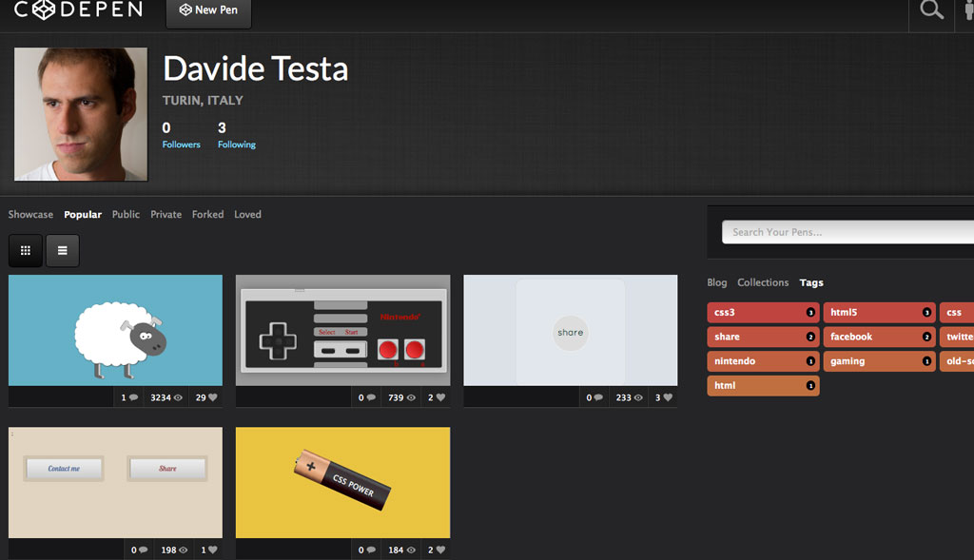The height and width of the screenshot is (560, 974).
Task: Click the Contact me pen's 198 views icon
Action: tap(184, 550)
